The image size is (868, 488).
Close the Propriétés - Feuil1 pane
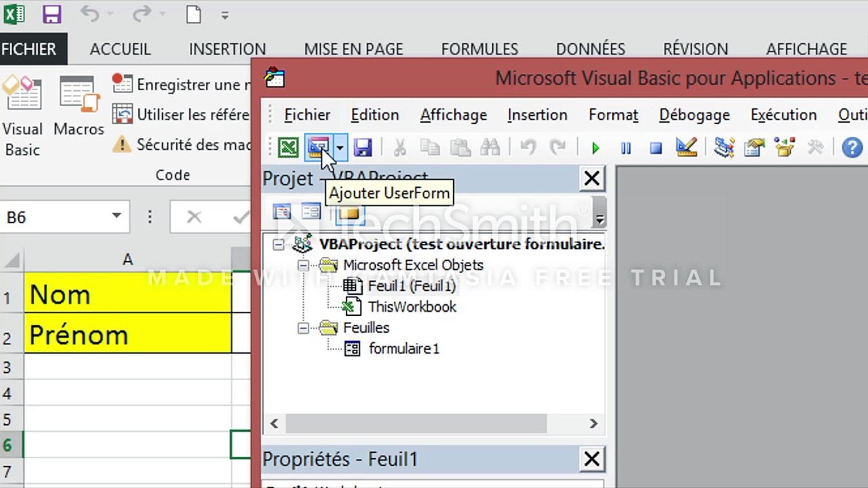(x=592, y=460)
